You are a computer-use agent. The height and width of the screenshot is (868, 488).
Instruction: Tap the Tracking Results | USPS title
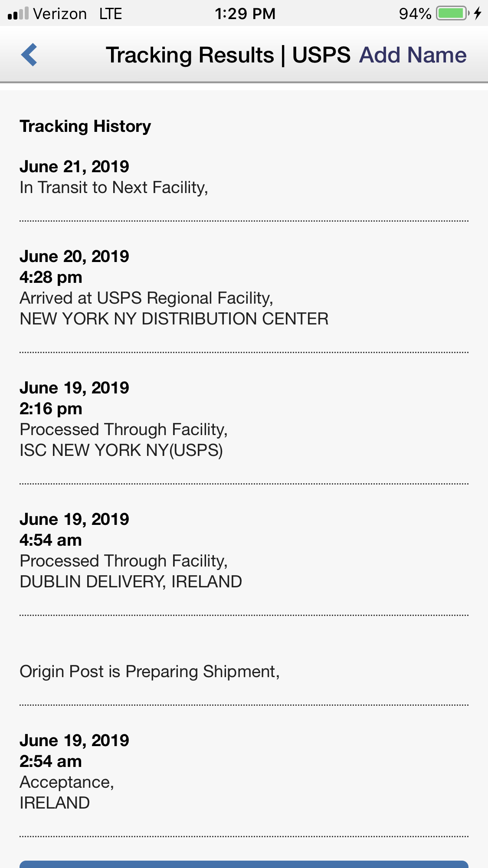pyautogui.click(x=228, y=55)
